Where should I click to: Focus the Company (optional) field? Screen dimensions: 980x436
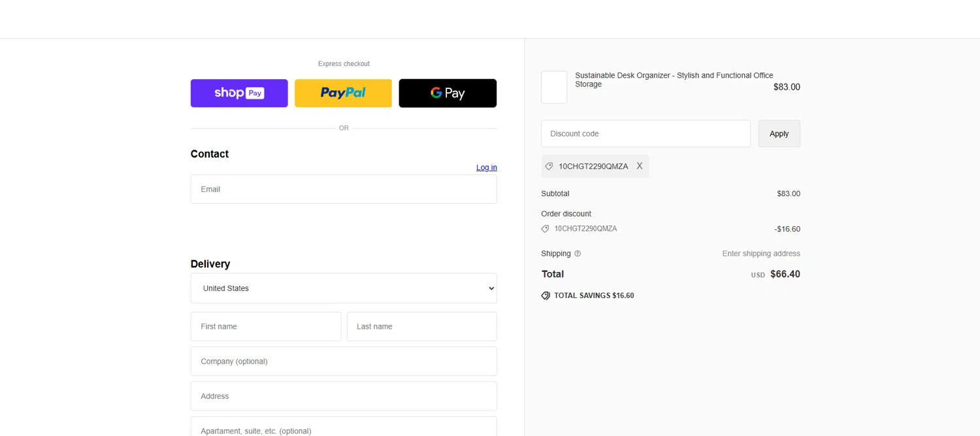point(344,361)
